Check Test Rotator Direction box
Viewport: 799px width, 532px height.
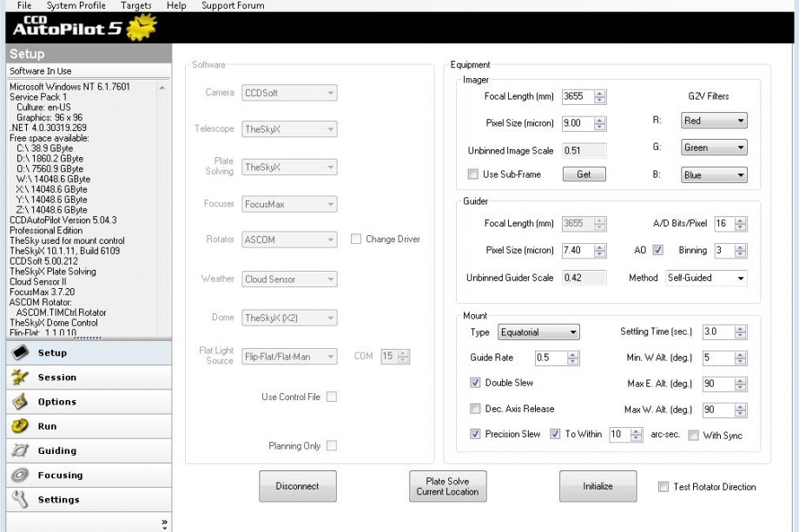point(663,487)
